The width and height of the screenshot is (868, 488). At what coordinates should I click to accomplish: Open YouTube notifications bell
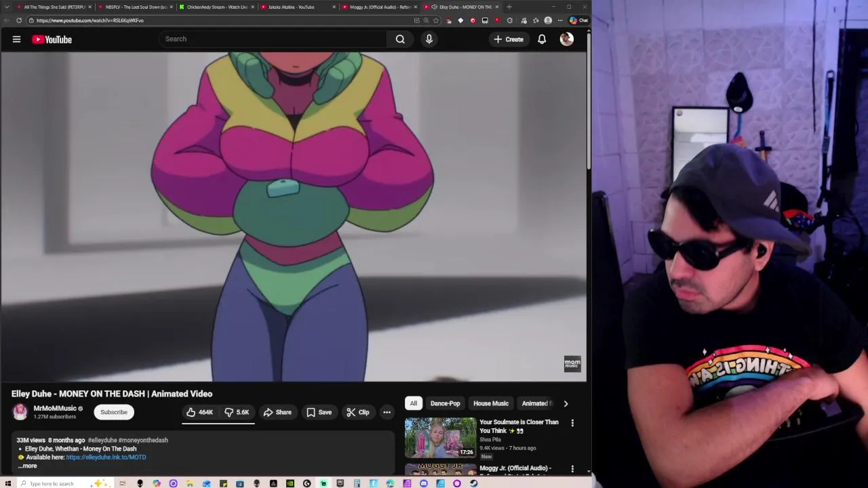[x=542, y=39]
